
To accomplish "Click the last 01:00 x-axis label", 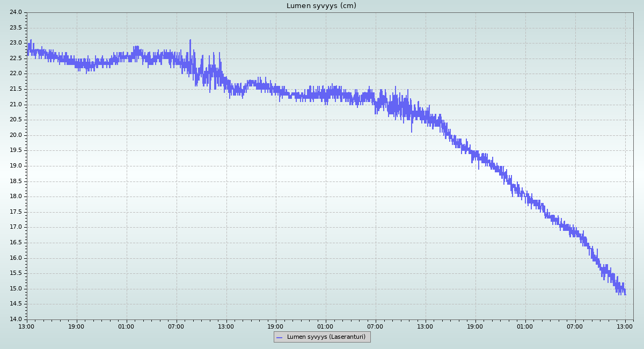I will [525, 326].
